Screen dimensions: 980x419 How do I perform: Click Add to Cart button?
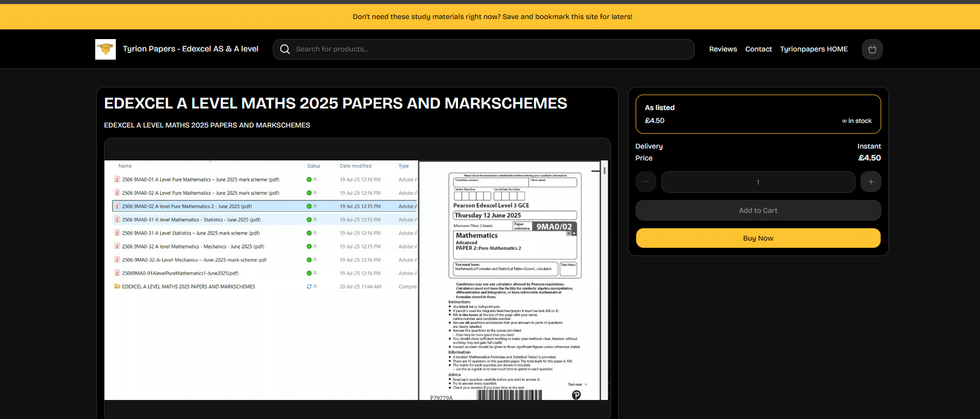[758, 210]
